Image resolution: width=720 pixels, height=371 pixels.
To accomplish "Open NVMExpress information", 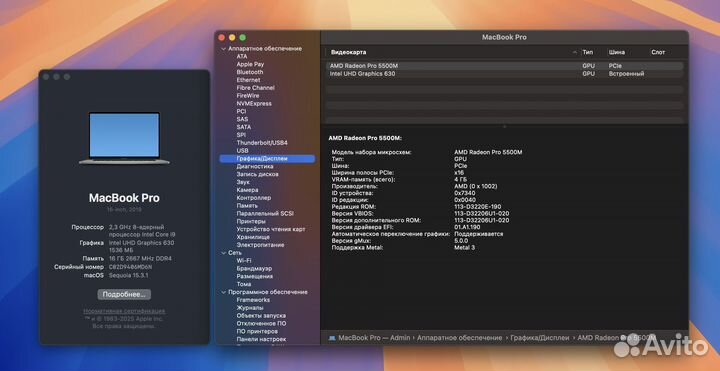I will click(x=253, y=103).
